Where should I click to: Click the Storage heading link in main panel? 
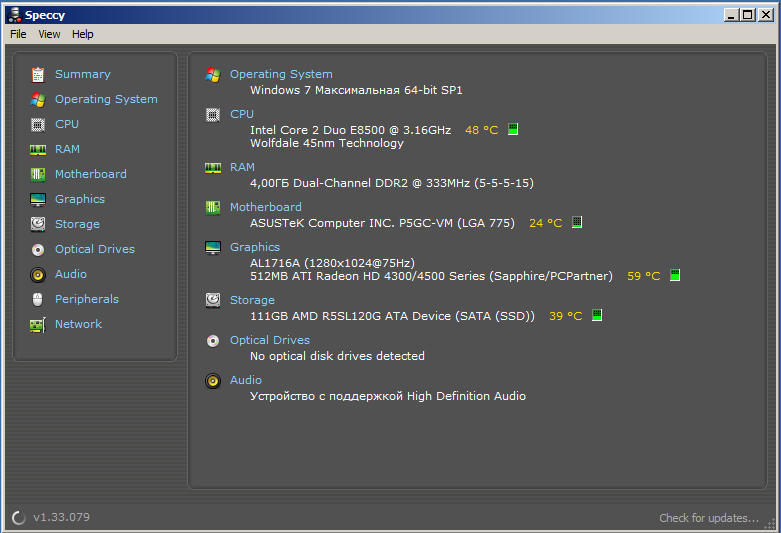[x=252, y=300]
